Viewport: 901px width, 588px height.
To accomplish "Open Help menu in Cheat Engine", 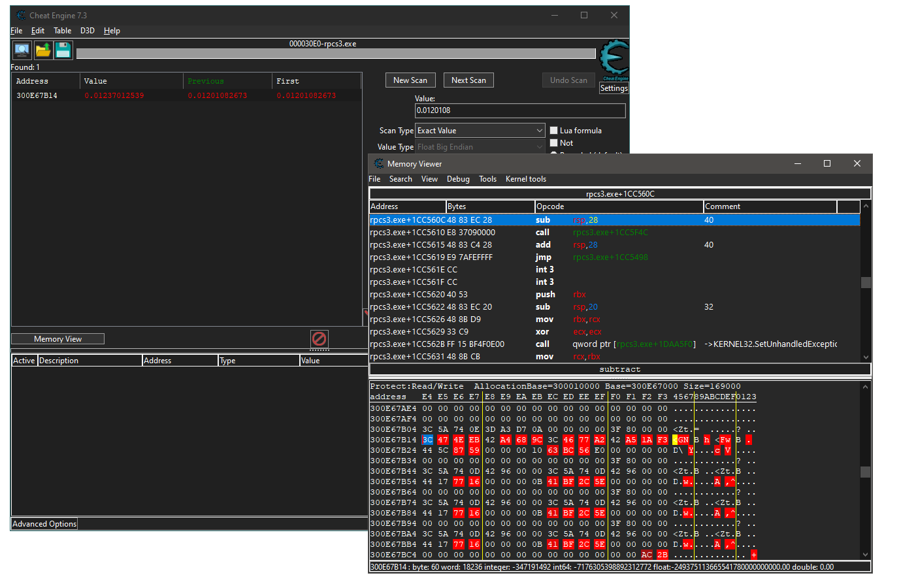I will [x=112, y=31].
